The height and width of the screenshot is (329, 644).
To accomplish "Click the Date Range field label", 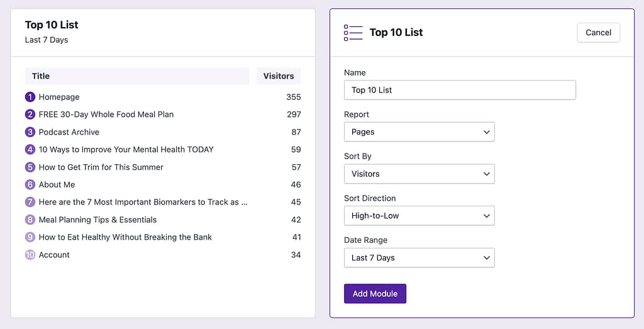I will (x=365, y=240).
